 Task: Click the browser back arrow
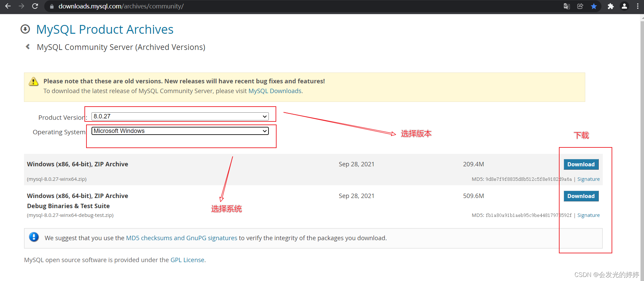click(x=8, y=6)
